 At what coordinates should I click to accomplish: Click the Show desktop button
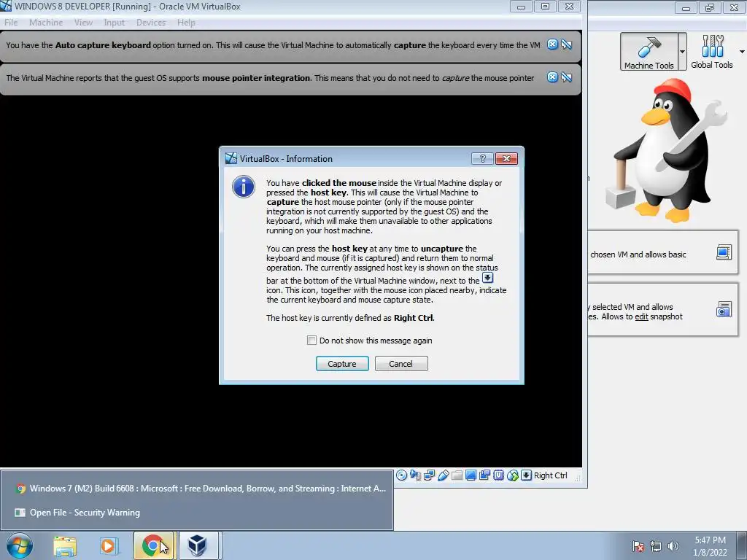point(743,545)
